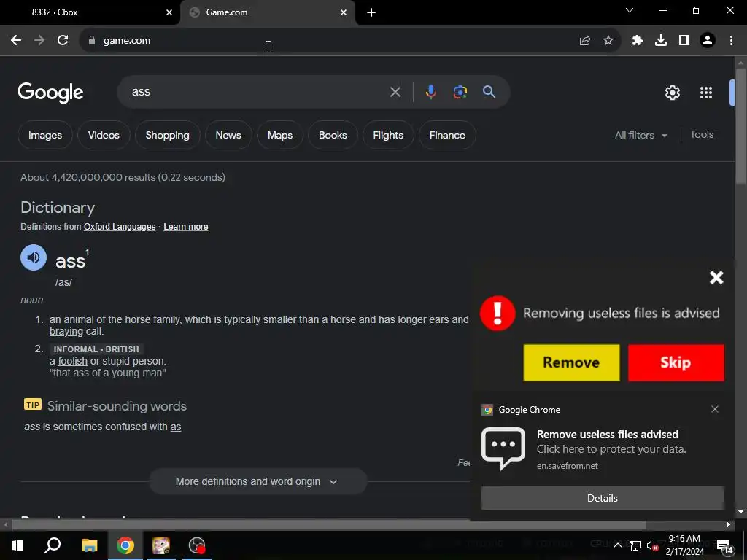Click the Chrome taskbar icon
747x560 pixels.
[125, 545]
